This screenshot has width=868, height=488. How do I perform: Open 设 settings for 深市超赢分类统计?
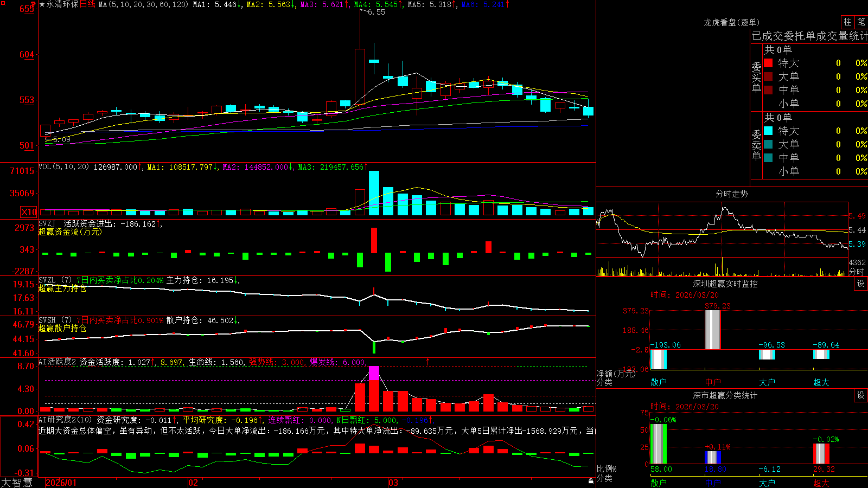(x=861, y=395)
